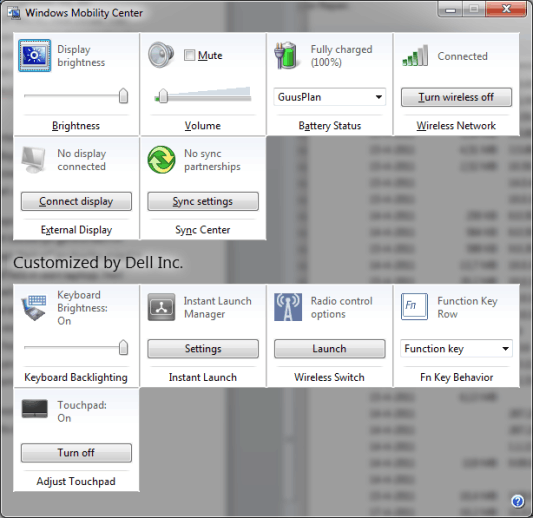Click the Touchpad icon
Image resolution: width=533 pixels, height=518 pixels.
(35, 409)
